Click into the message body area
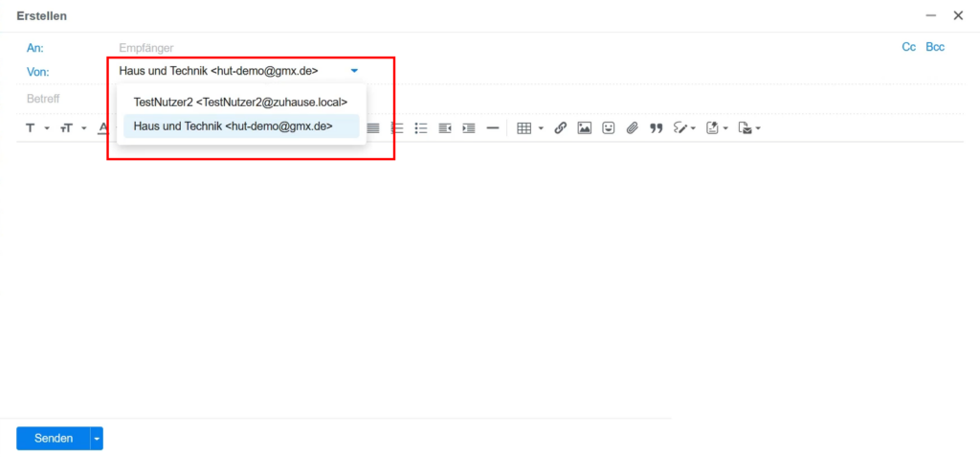 490,282
